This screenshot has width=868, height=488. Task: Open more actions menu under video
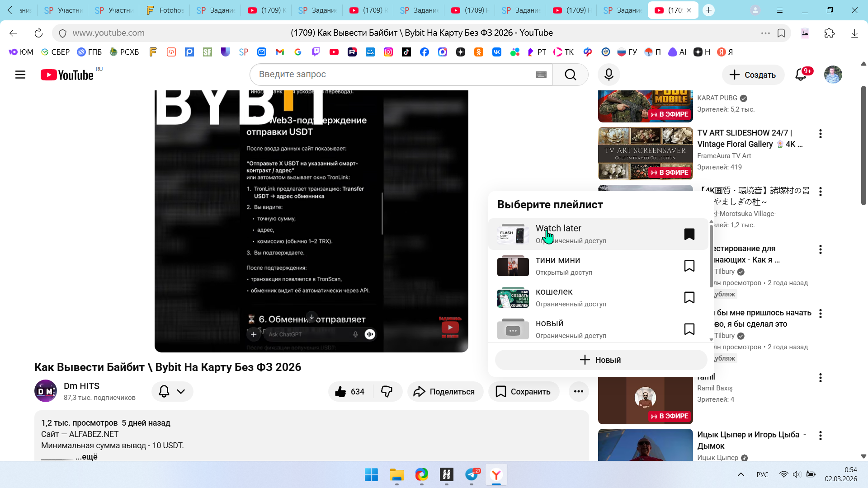pos(578,392)
